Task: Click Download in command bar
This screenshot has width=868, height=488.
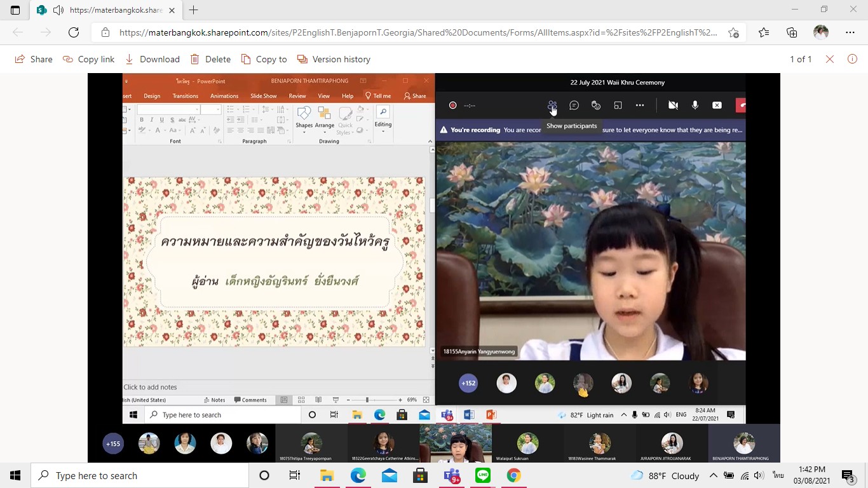Action: click(153, 59)
